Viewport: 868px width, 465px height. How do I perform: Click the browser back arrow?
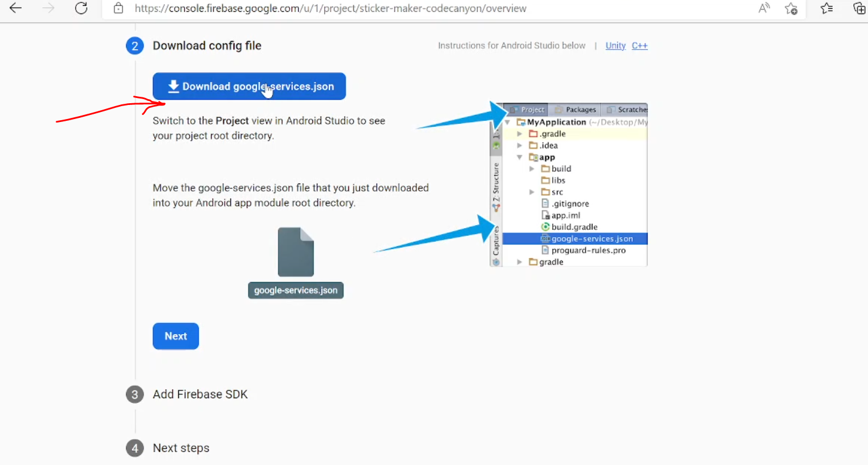[16, 8]
